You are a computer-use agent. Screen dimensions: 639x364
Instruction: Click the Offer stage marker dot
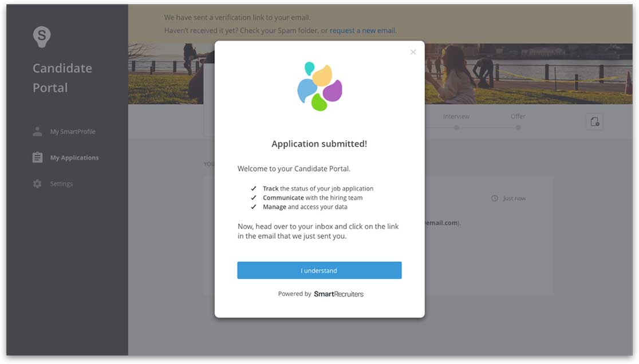(x=518, y=128)
